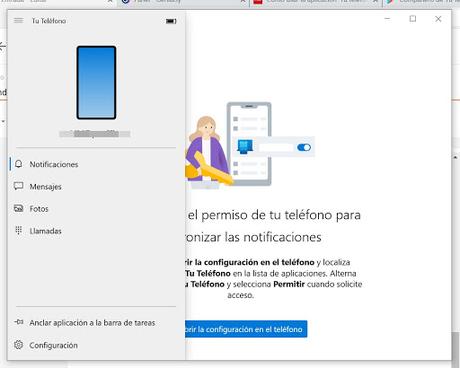The width and height of the screenshot is (460, 368).
Task: Minimize the Tu Teléfono window
Action: 387,19
